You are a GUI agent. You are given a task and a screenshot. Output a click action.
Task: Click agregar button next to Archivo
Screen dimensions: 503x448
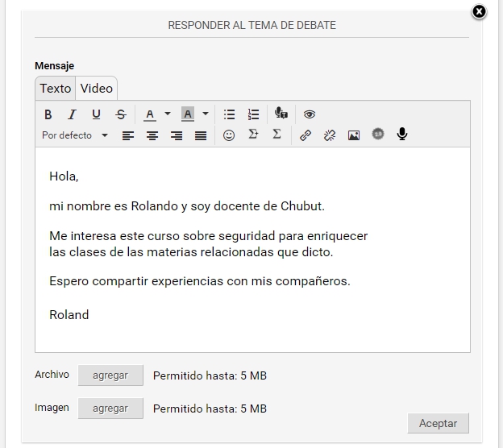click(110, 375)
